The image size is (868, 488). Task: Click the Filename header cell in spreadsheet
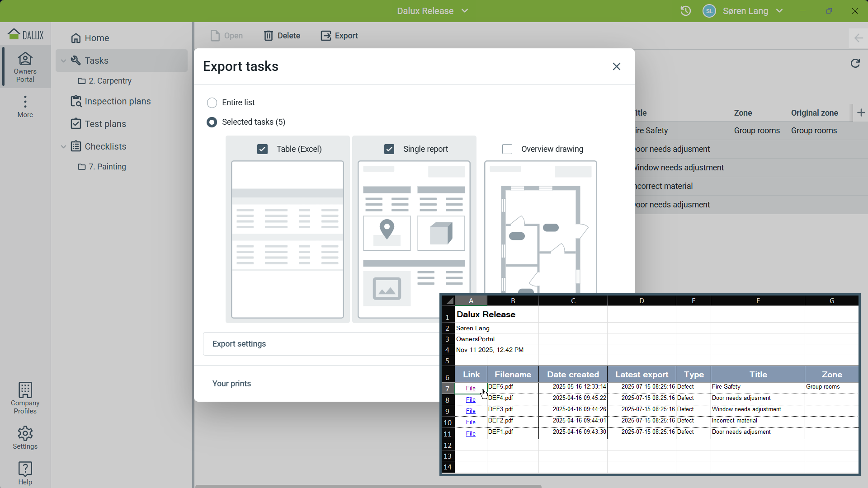coord(513,375)
